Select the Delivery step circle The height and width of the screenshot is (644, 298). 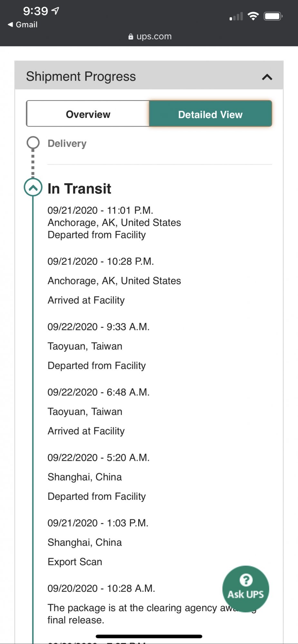(x=33, y=143)
